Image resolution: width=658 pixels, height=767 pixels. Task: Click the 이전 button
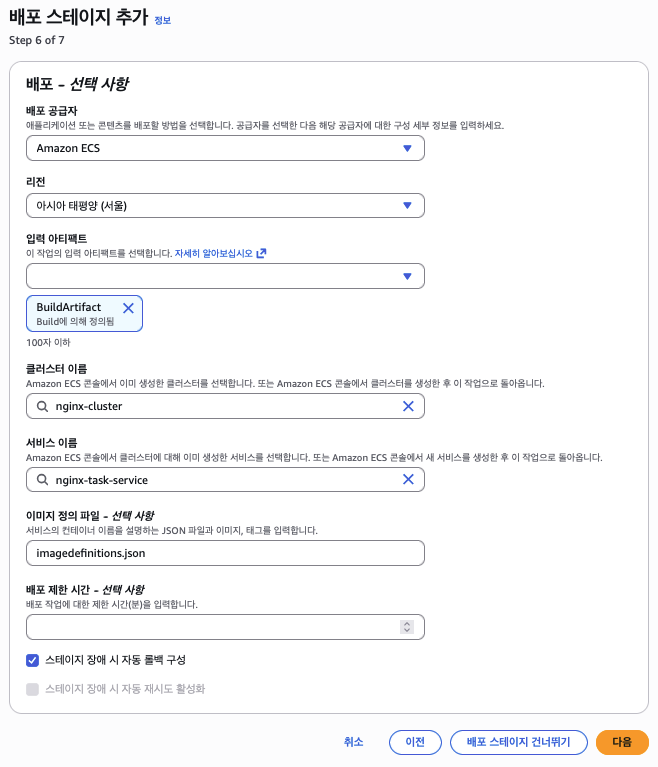[415, 742]
